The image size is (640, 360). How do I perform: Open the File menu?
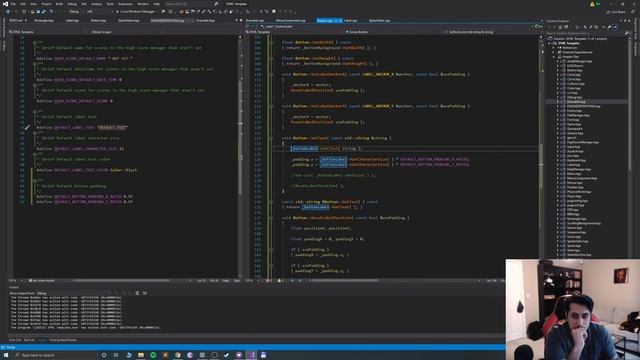[x=13, y=4]
